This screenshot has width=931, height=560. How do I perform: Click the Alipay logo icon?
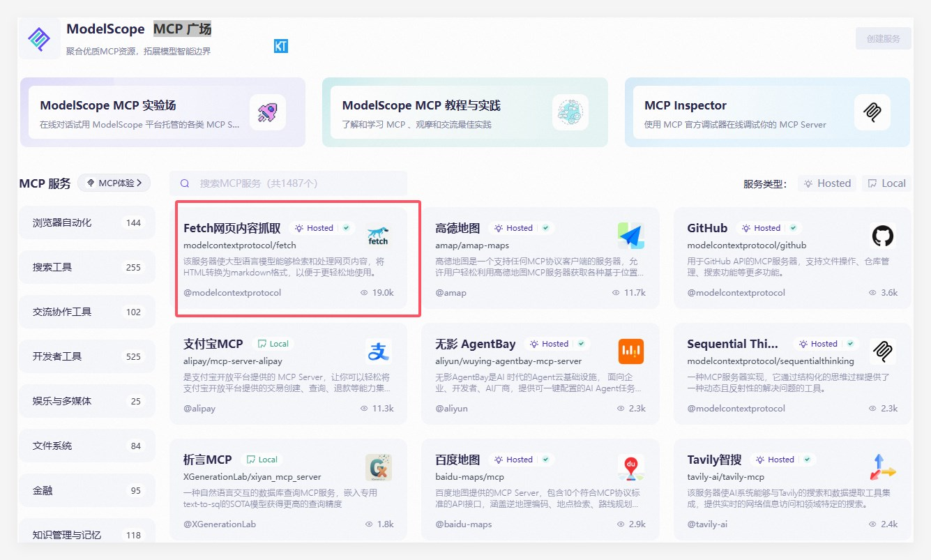coord(378,351)
